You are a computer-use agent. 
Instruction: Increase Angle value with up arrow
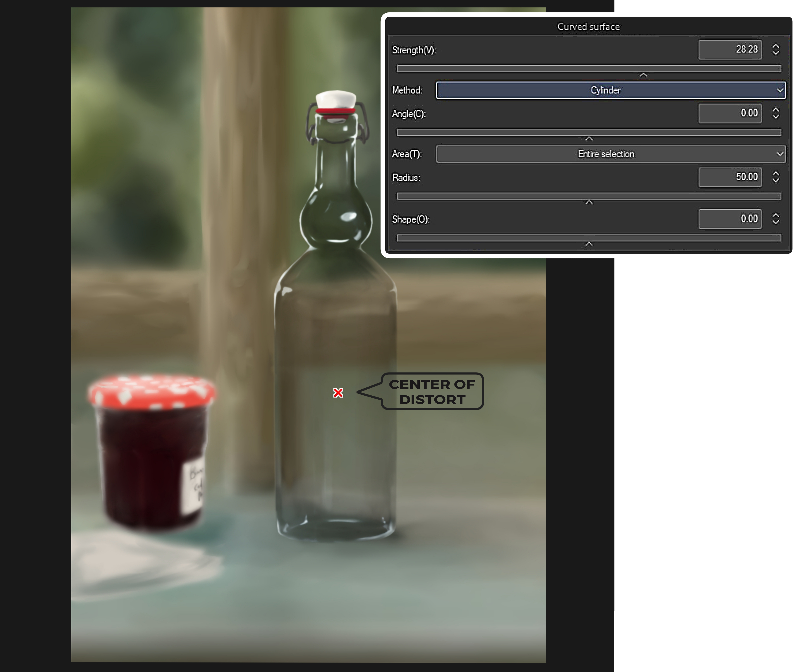click(x=775, y=109)
